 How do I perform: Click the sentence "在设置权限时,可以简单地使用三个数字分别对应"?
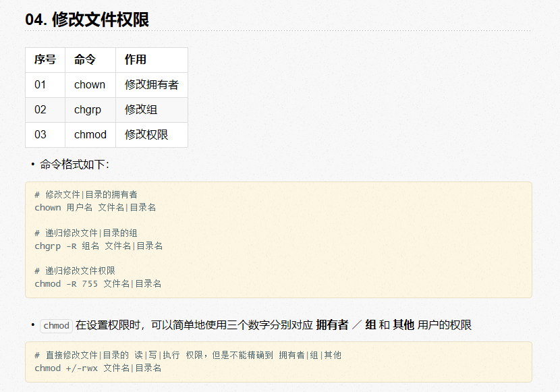194,325
